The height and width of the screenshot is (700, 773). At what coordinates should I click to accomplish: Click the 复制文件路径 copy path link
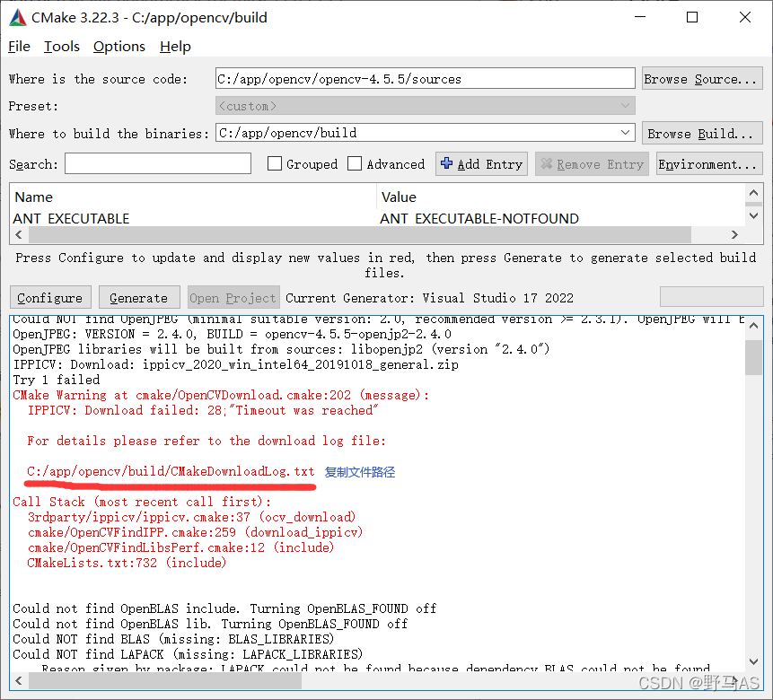point(360,472)
